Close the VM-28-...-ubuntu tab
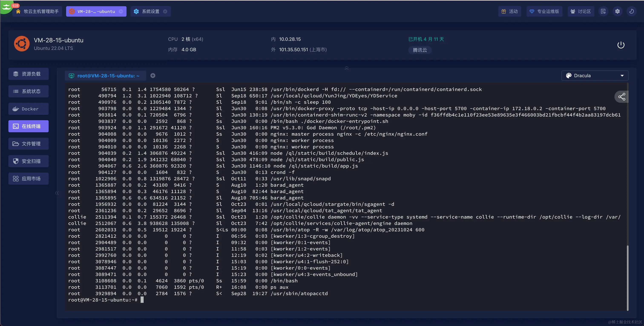Image resolution: width=644 pixels, height=326 pixels. point(121,12)
